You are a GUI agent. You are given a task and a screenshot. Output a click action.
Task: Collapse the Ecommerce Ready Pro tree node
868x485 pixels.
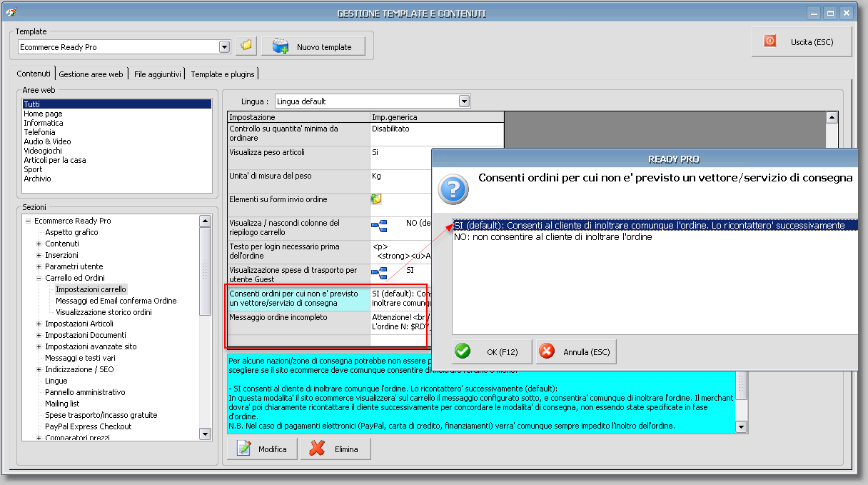[28, 221]
